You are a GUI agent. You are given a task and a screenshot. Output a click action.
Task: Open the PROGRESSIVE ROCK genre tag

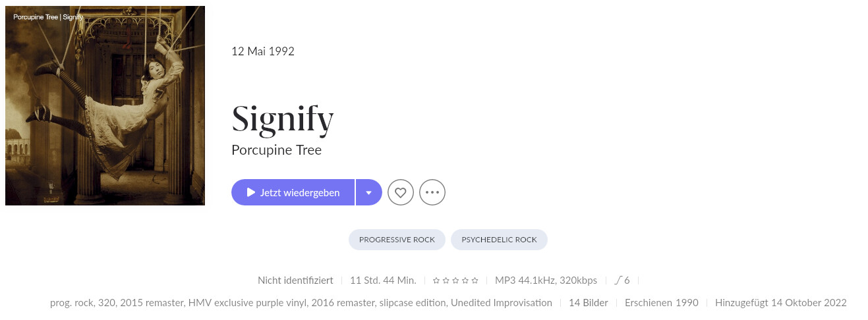pyautogui.click(x=397, y=240)
